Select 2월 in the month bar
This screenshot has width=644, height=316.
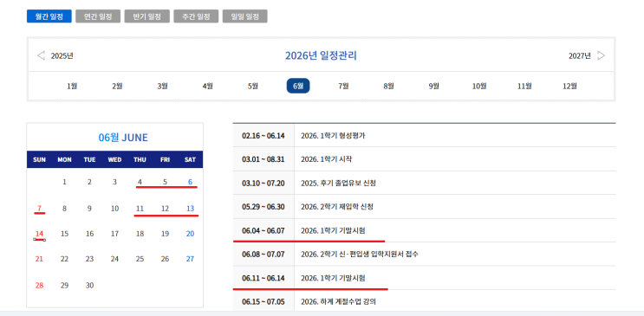pyautogui.click(x=117, y=87)
